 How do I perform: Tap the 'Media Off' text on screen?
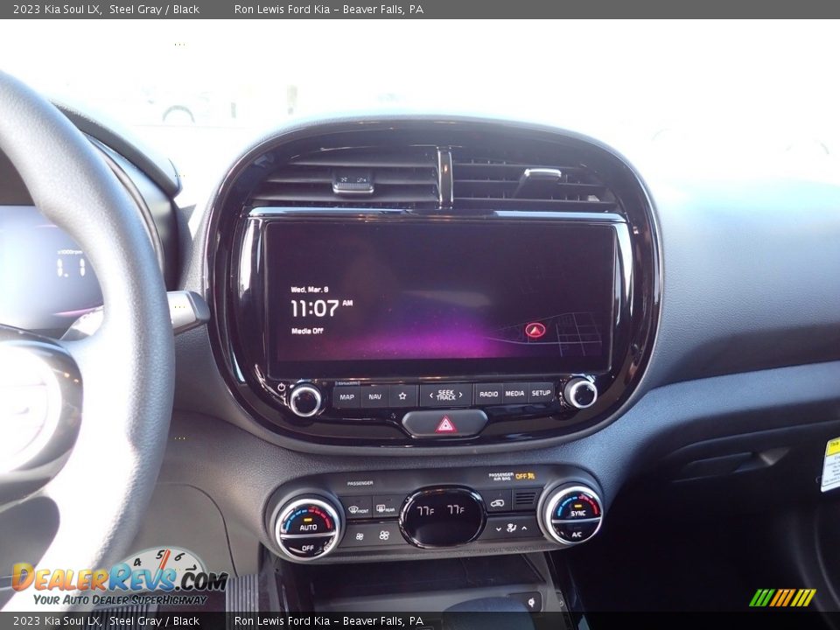[x=307, y=331]
